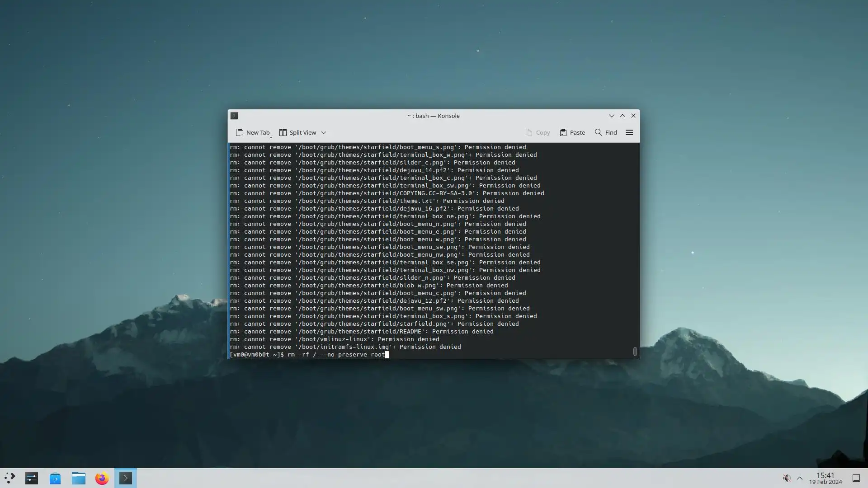The height and width of the screenshot is (488, 868).
Task: Expand hidden system tray icons
Action: tap(800, 478)
